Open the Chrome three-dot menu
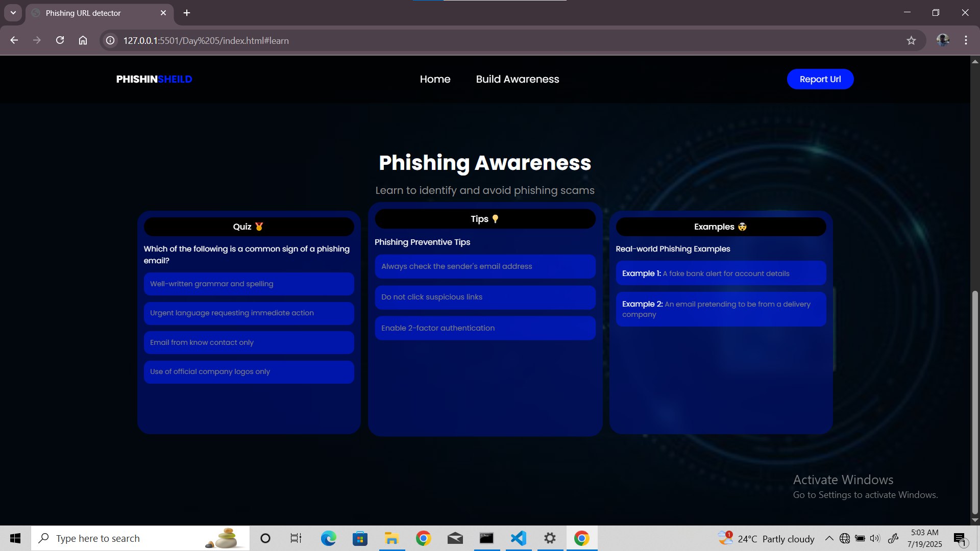 pyautogui.click(x=966, y=40)
